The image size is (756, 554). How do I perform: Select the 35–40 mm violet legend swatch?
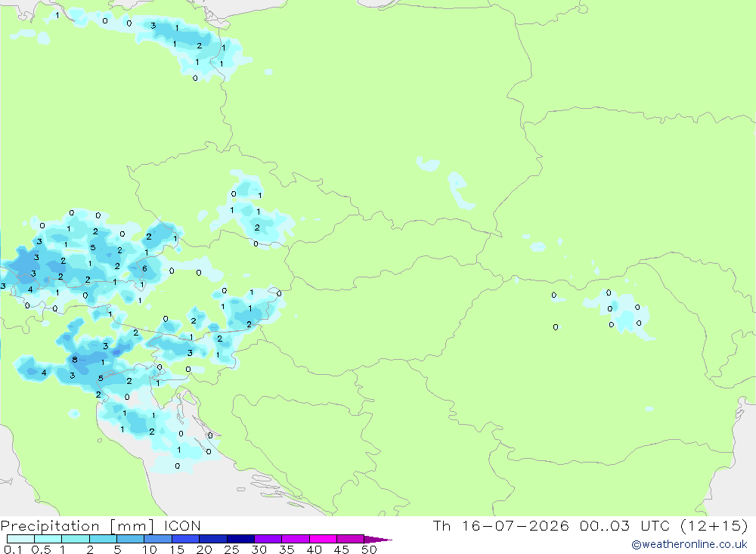tap(296, 539)
